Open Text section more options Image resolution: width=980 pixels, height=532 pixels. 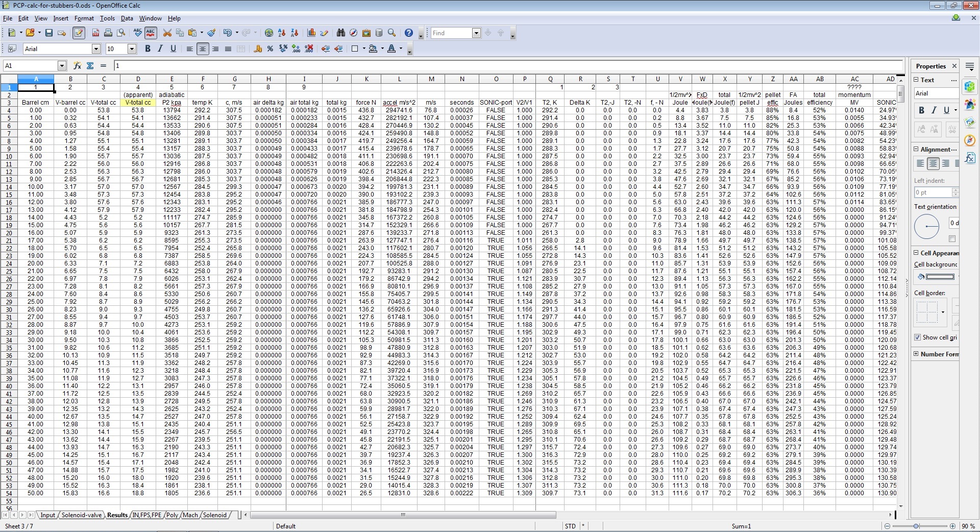click(953, 80)
